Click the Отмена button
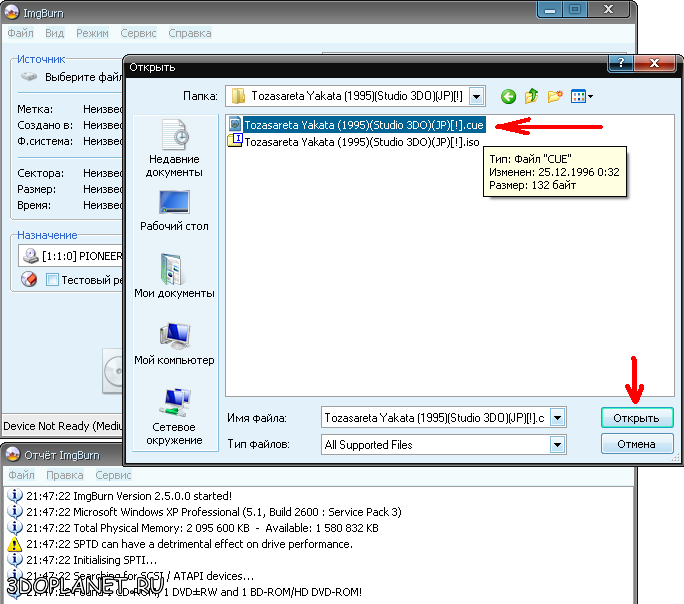Screen dimensions: 684x604 click(637, 444)
